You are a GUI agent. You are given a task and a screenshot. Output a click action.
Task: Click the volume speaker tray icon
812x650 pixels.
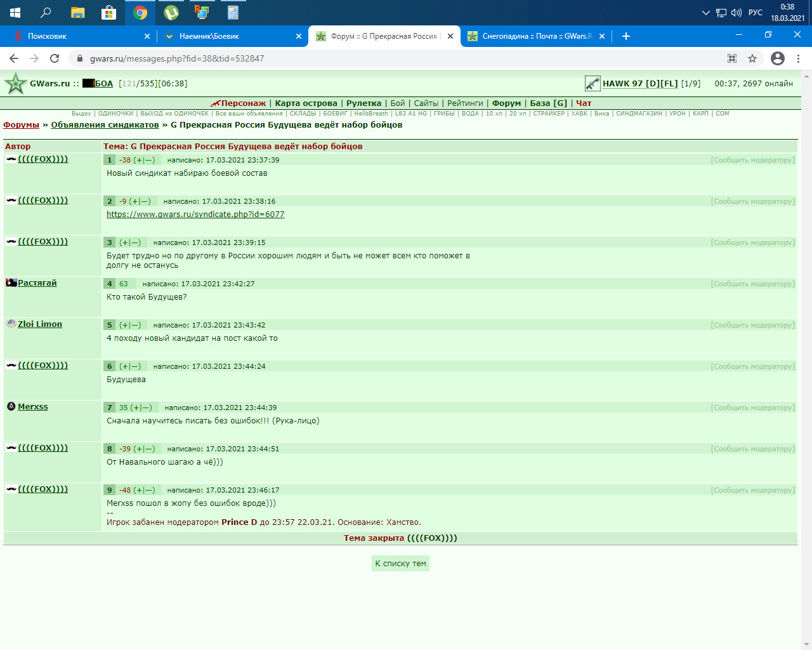(x=737, y=12)
